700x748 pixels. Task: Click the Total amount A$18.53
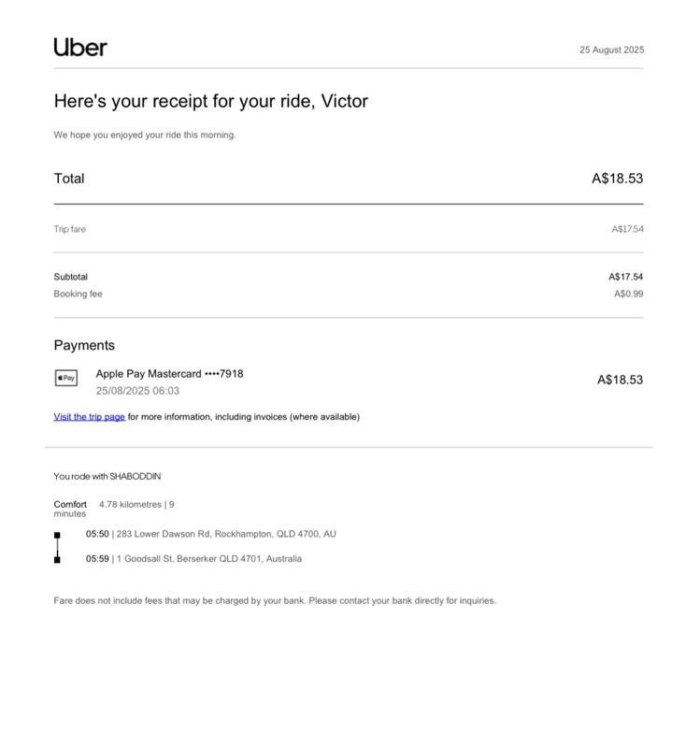(x=618, y=179)
